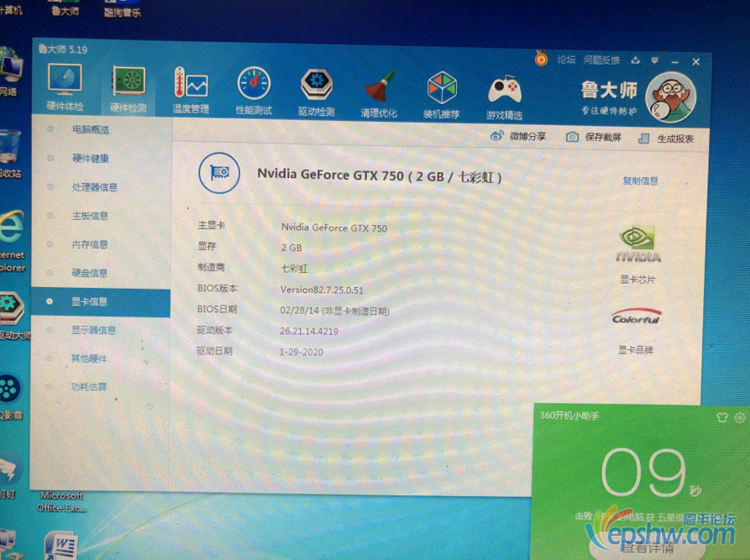Click the medal icon in title bar
Viewport: 750px width, 560px height.
point(541,58)
